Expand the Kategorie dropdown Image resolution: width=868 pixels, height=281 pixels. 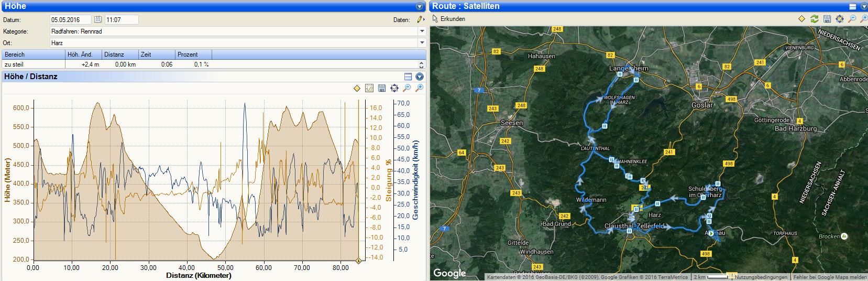point(422,31)
